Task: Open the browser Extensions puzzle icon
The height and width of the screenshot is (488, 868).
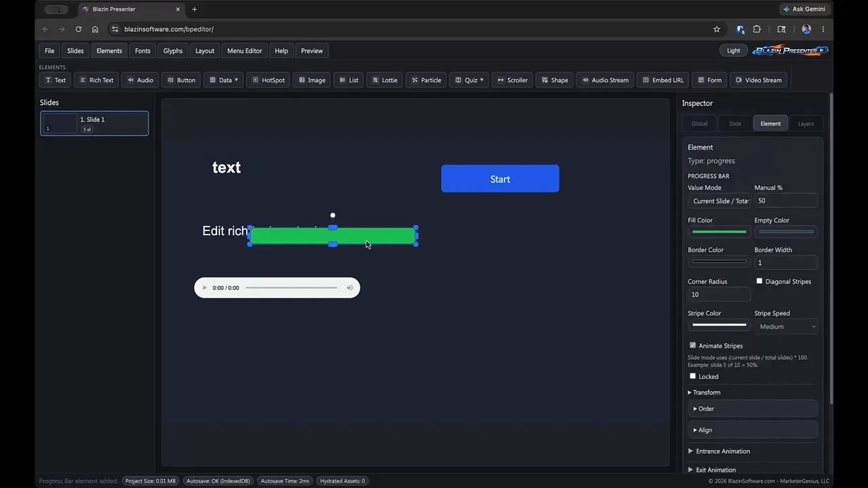Action: tap(757, 29)
